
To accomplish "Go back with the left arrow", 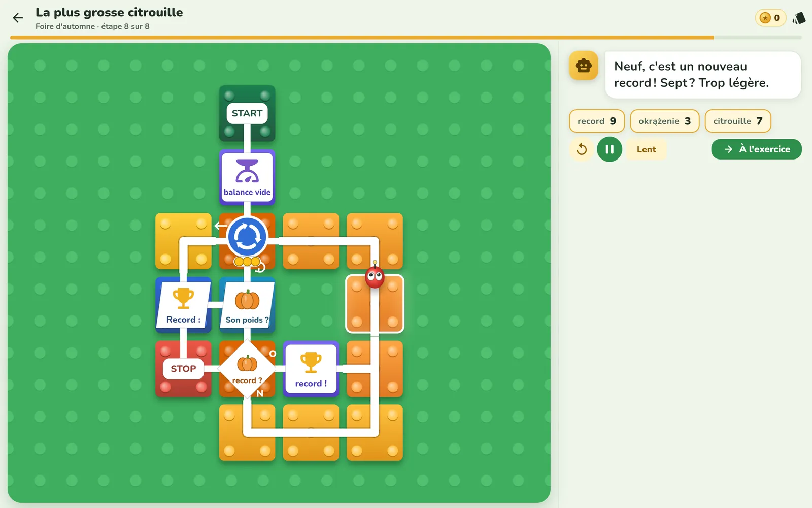I will 18,18.
